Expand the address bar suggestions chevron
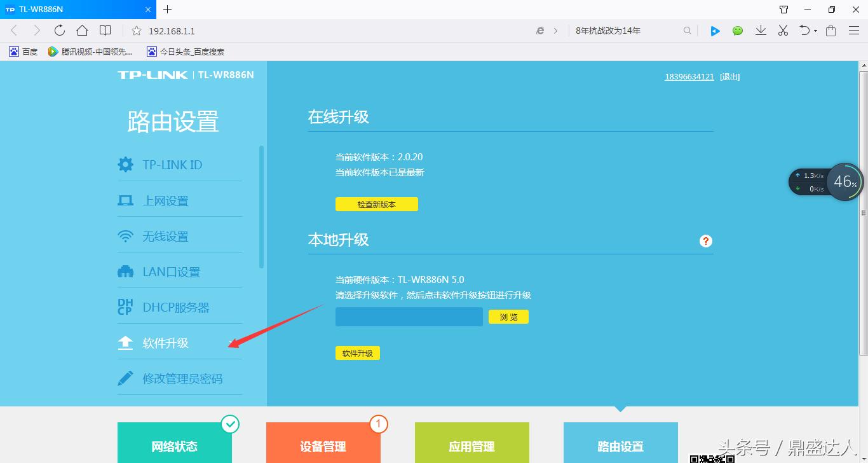868x463 pixels. tap(555, 30)
